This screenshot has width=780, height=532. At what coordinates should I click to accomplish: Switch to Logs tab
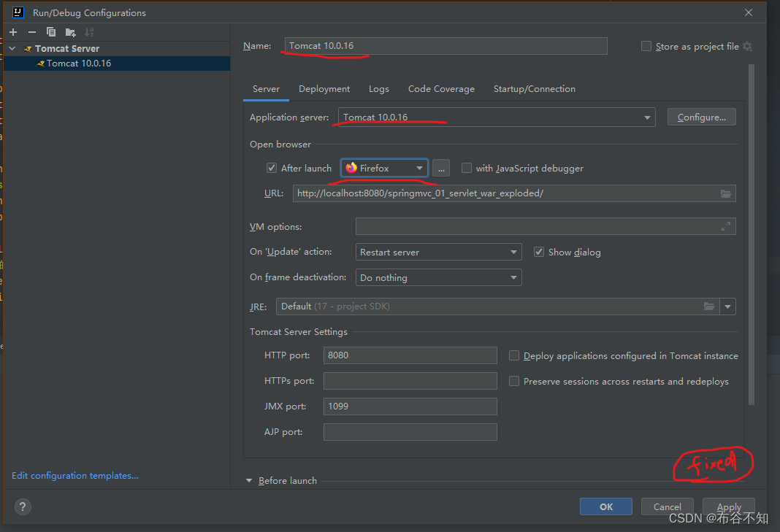click(378, 89)
